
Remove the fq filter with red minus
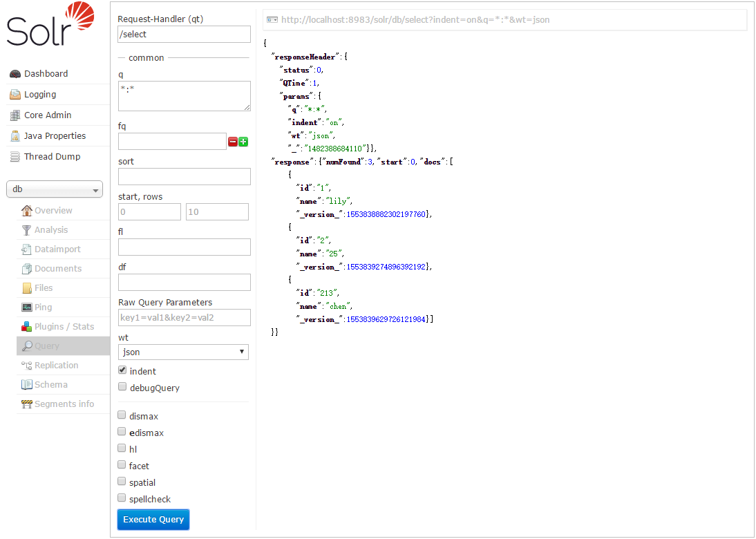coord(232,142)
